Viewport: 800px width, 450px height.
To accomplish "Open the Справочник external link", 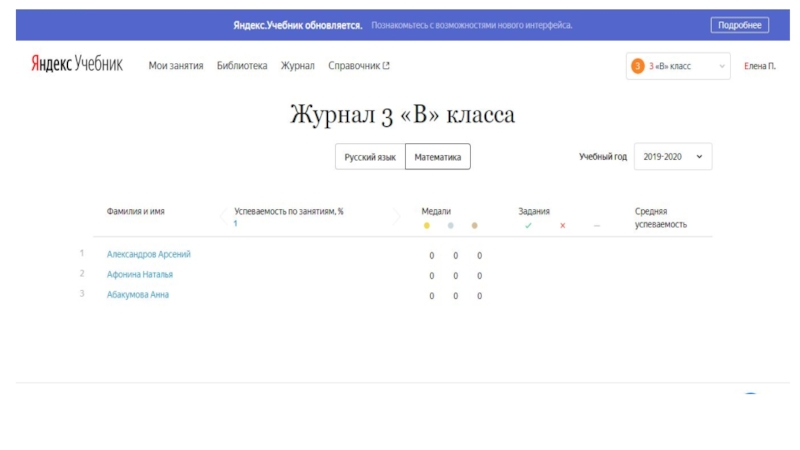I will click(359, 66).
